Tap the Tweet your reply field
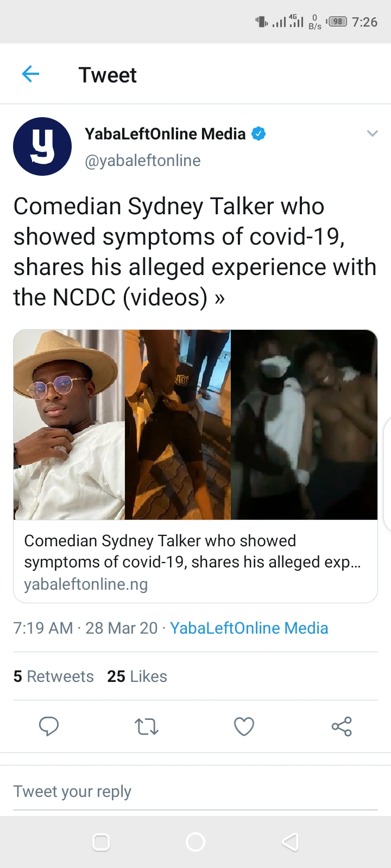The image size is (391, 868). (195, 792)
